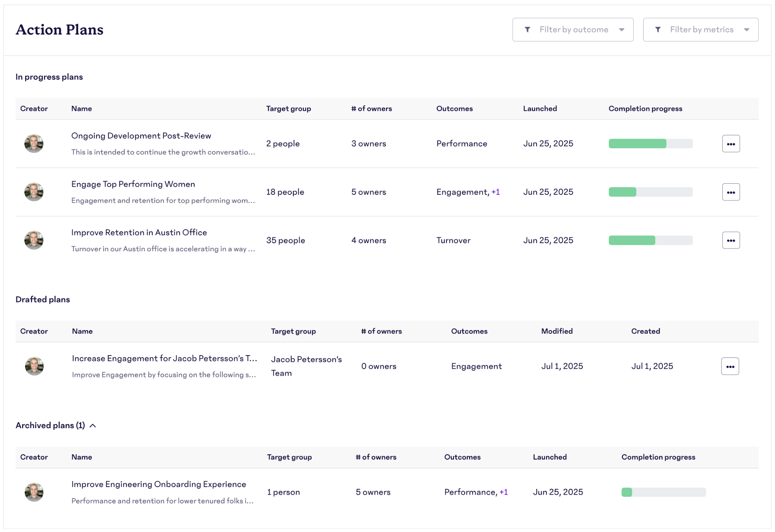Click the Turnover outcome cell

tap(453, 240)
